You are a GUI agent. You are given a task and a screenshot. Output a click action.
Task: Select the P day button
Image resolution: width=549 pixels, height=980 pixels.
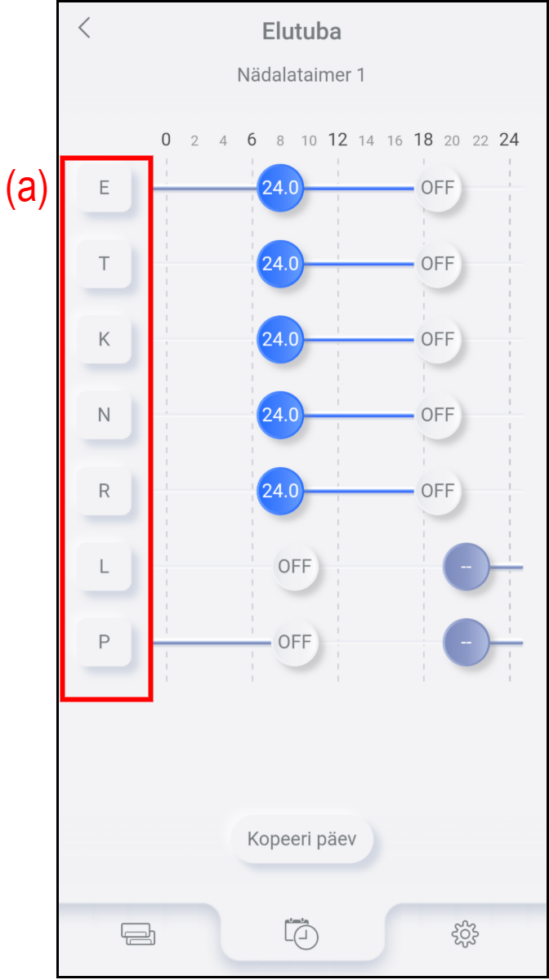click(104, 642)
